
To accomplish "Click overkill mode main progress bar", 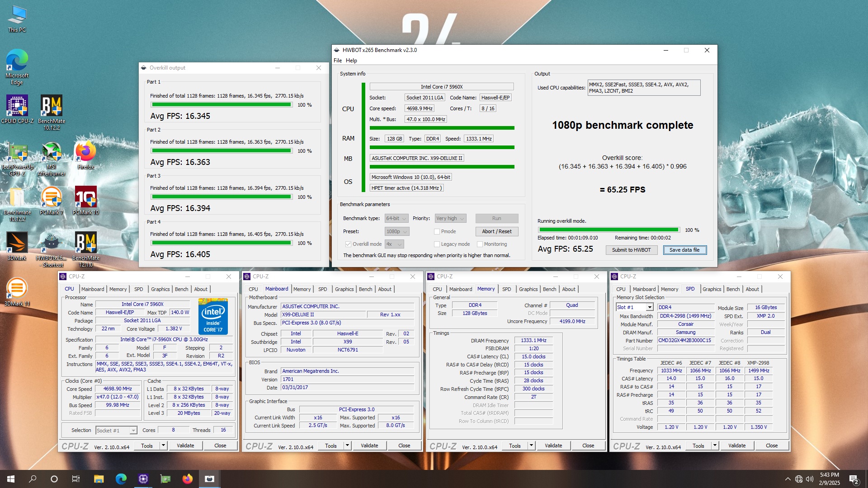I will 609,230.
